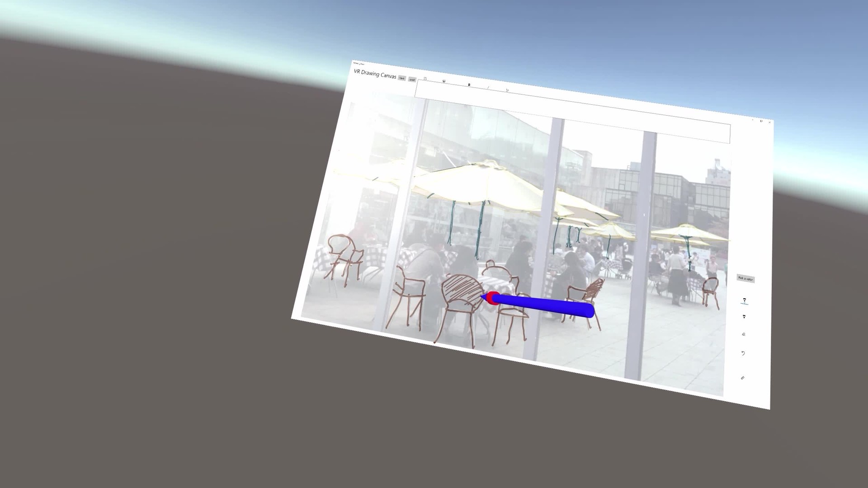Toggle the ruler tool at sidebar bottom

click(x=742, y=378)
